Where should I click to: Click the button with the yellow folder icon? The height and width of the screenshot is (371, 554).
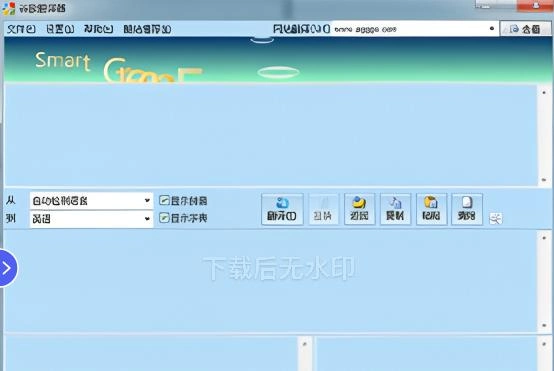tap(431, 209)
